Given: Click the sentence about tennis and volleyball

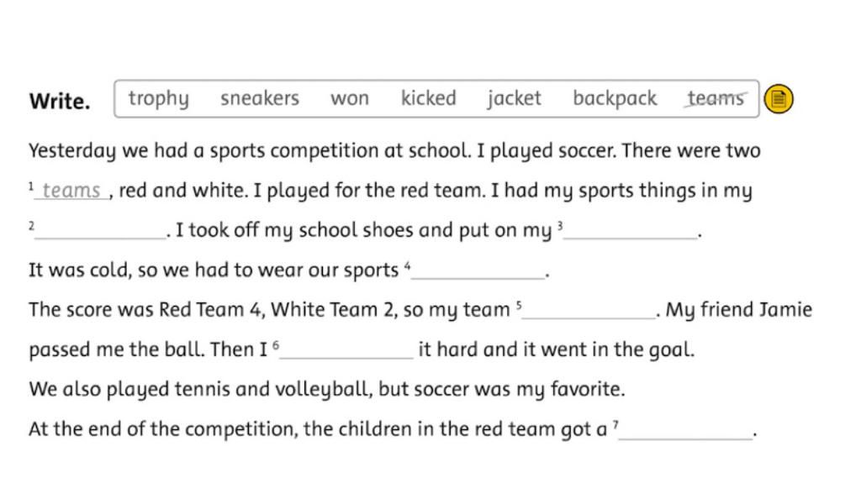Looking at the screenshot, I should [327, 390].
